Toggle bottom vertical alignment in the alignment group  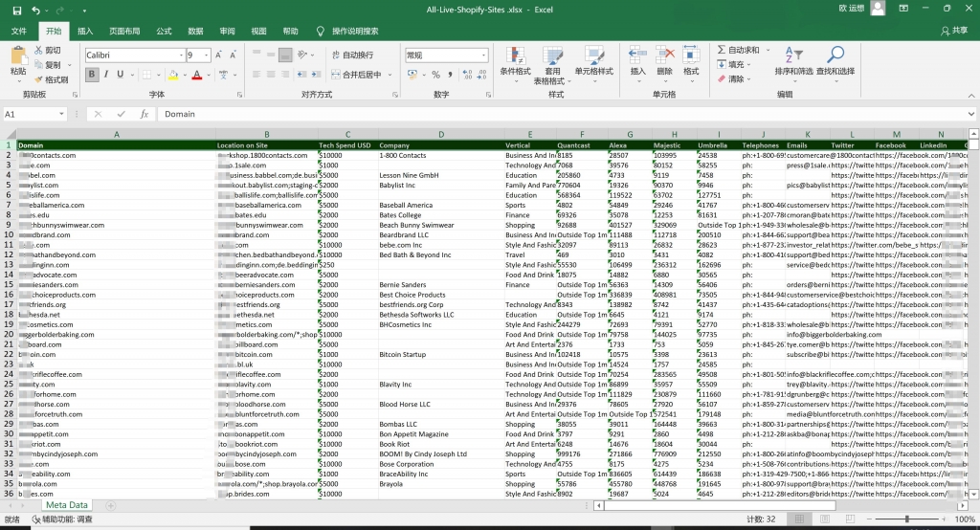tap(285, 55)
